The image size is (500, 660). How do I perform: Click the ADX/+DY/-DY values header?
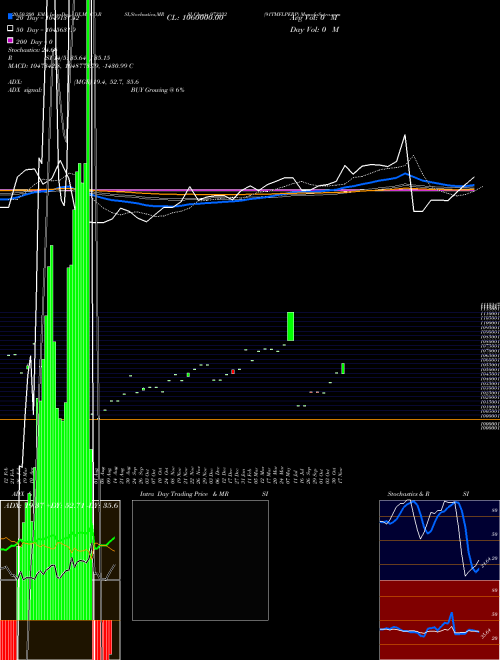(61, 505)
